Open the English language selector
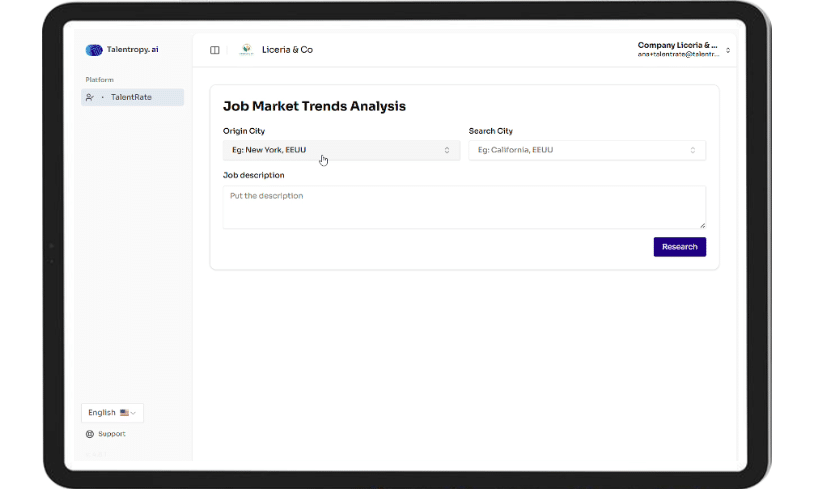 [x=112, y=413]
